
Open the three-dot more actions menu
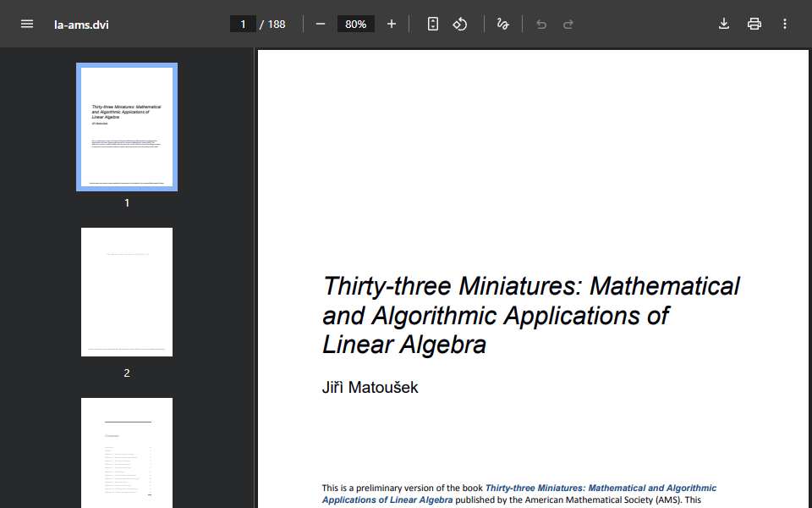785,24
